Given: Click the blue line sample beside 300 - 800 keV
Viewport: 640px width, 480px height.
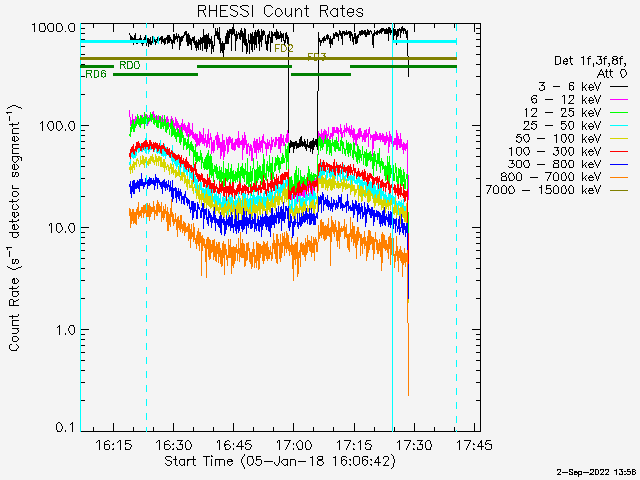Looking at the screenshot, I should coord(619,164).
